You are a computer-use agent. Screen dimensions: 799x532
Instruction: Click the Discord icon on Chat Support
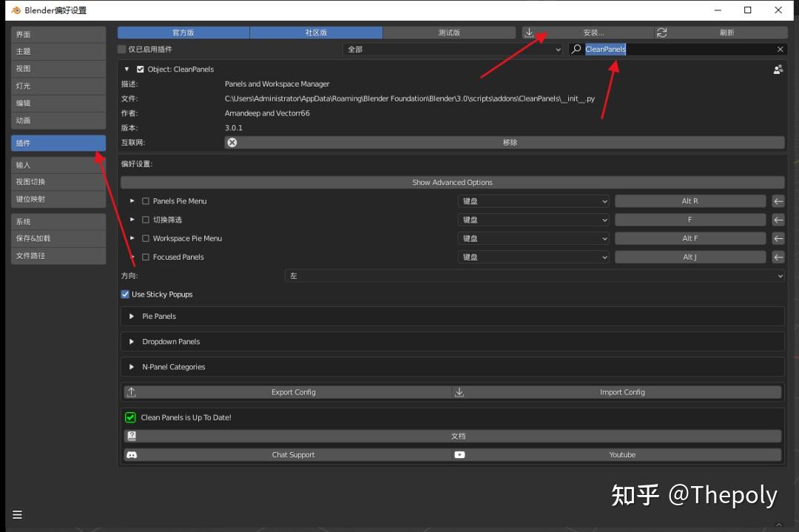pos(132,454)
